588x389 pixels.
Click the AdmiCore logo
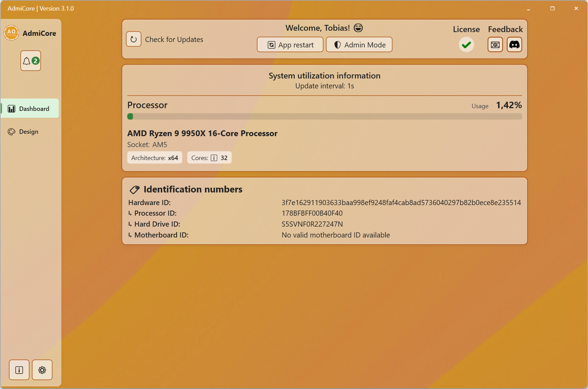(11, 33)
